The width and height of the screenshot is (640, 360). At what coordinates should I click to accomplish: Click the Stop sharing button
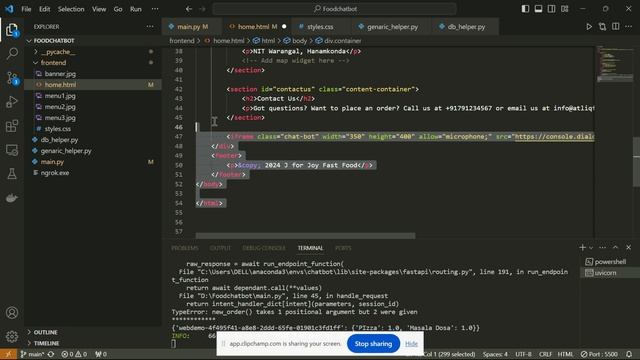tap(373, 344)
